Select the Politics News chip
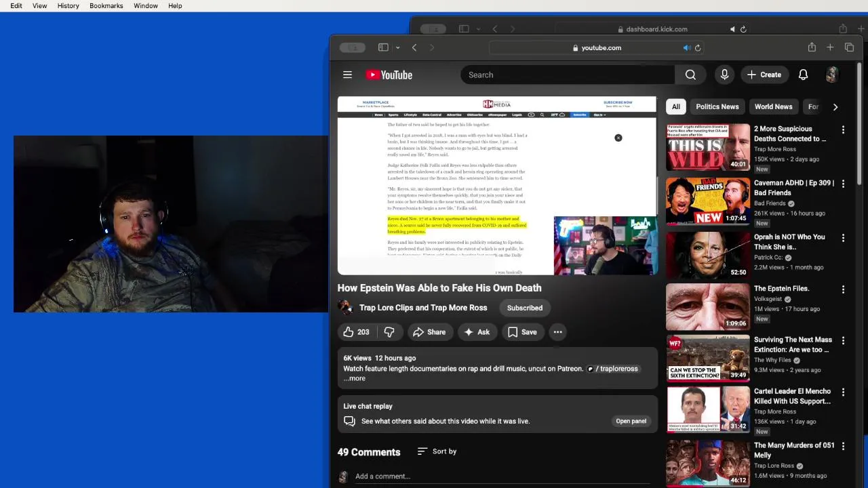The width and height of the screenshot is (868, 488). tap(717, 106)
